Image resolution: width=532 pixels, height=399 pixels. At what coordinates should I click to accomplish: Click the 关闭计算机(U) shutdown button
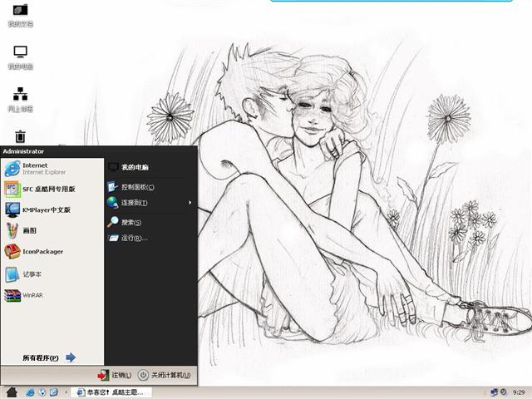click(x=165, y=375)
